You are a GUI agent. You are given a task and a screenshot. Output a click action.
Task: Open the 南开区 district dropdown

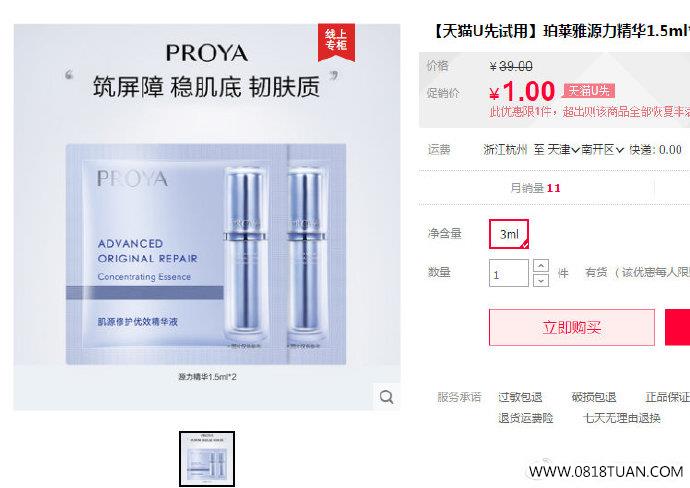(x=602, y=150)
